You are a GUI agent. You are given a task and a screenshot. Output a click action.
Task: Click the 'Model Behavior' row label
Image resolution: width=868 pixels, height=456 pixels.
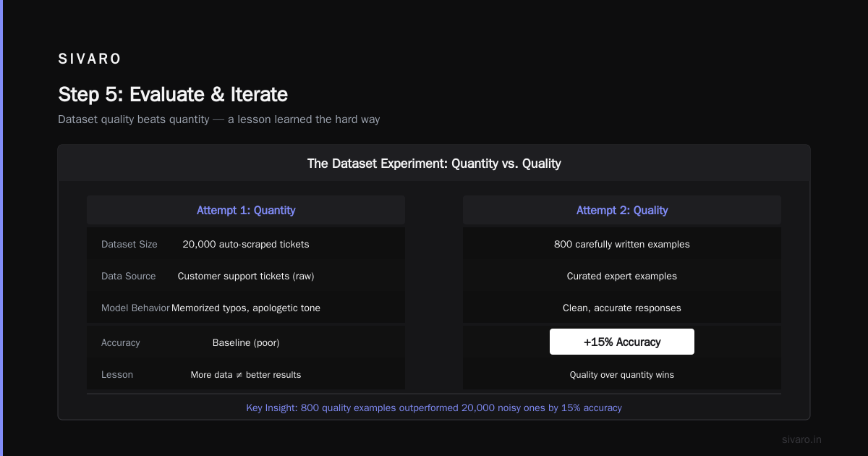pyautogui.click(x=135, y=308)
